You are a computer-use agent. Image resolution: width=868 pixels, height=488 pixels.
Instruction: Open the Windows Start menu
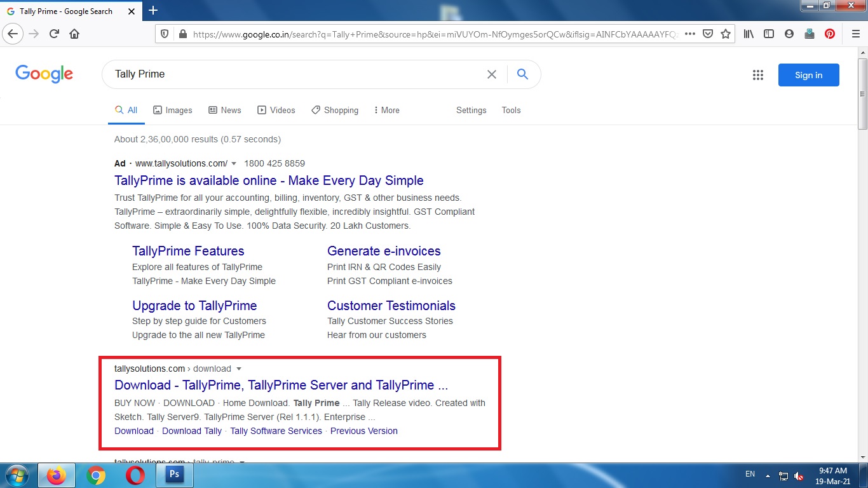click(x=16, y=475)
